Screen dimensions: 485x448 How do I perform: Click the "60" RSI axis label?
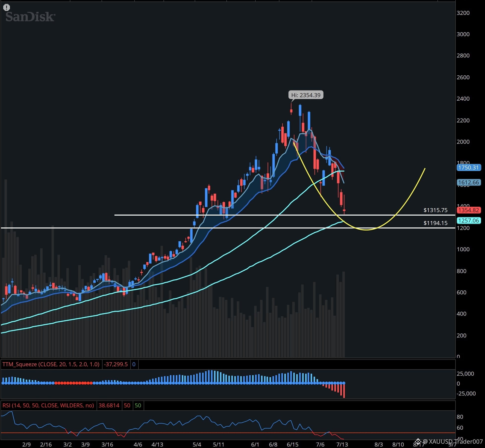(x=460, y=428)
